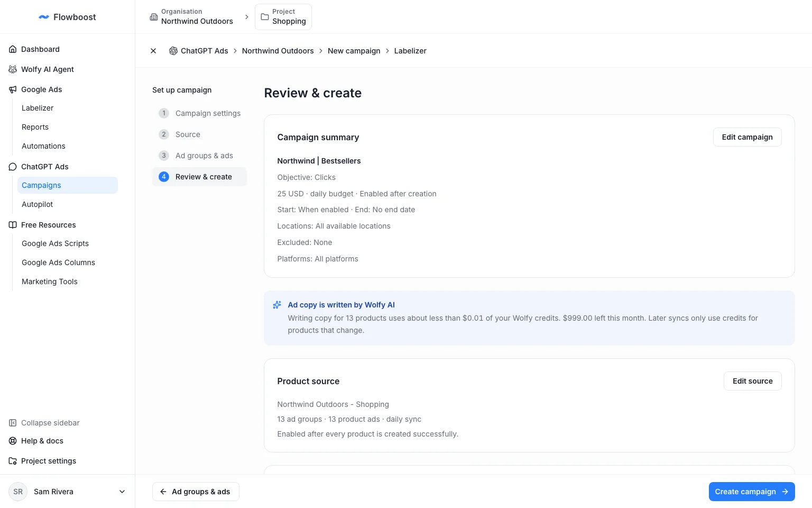The width and height of the screenshot is (812, 508).
Task: Click the Wolfy AI Agent icon
Action: [x=13, y=69]
